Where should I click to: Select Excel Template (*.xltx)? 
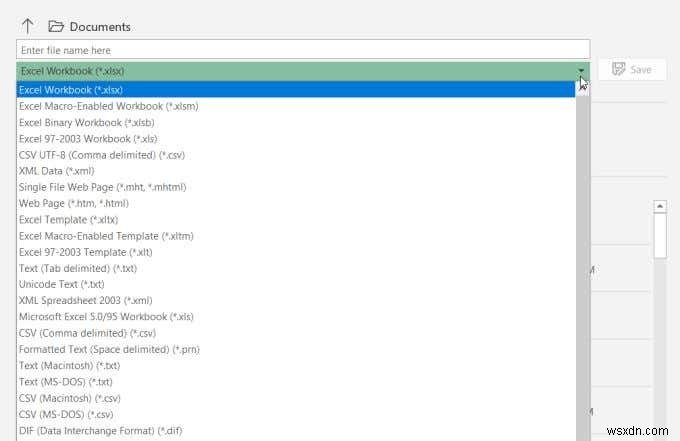point(296,219)
